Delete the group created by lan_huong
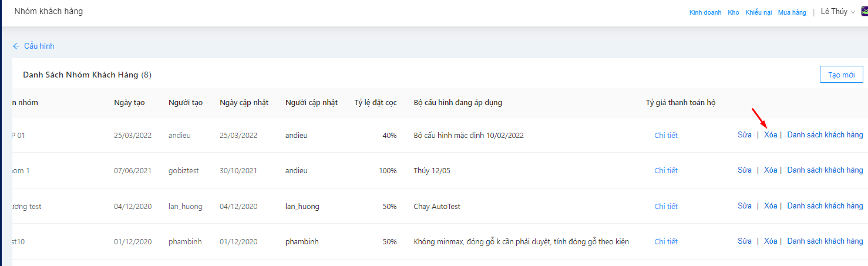The image size is (868, 266). pyautogui.click(x=771, y=206)
